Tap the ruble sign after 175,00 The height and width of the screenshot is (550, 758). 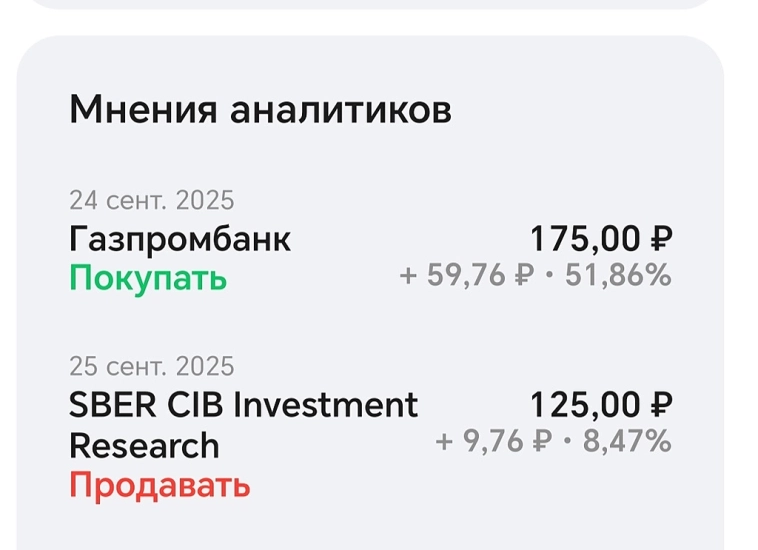[x=661, y=240]
